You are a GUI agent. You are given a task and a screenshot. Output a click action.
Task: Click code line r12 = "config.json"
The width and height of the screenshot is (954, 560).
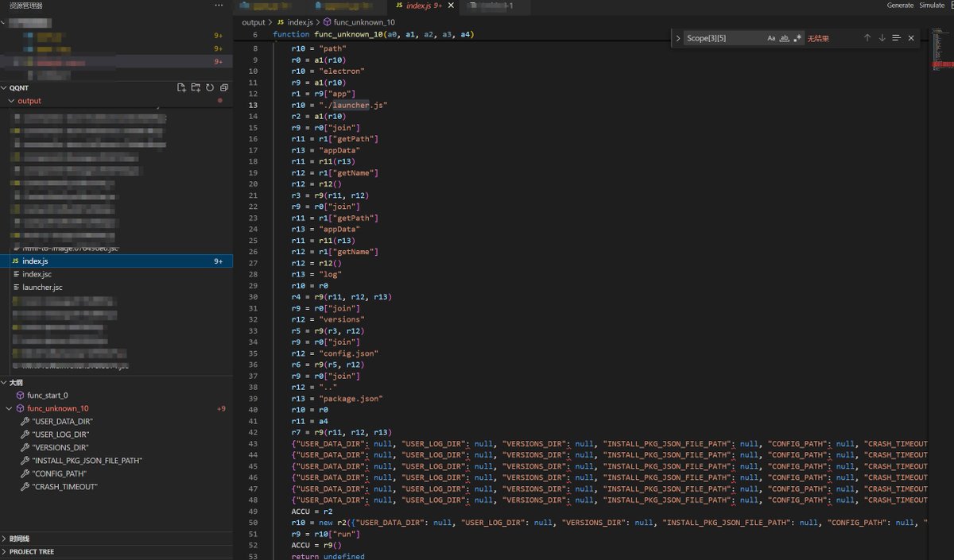point(335,353)
